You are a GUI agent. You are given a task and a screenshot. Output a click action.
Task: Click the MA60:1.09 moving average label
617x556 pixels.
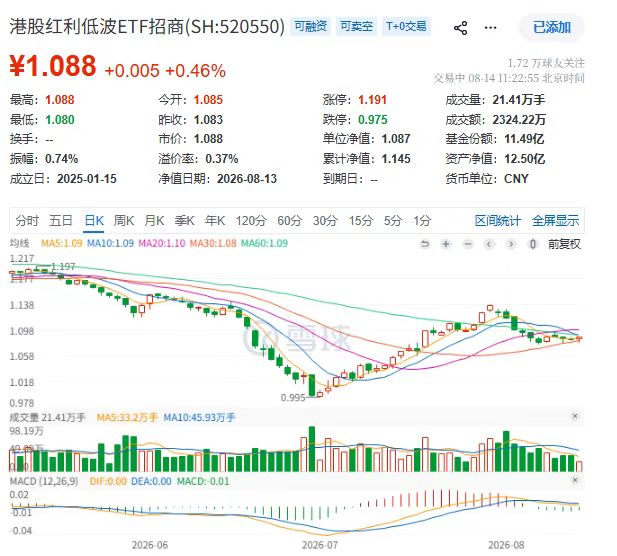(264, 244)
